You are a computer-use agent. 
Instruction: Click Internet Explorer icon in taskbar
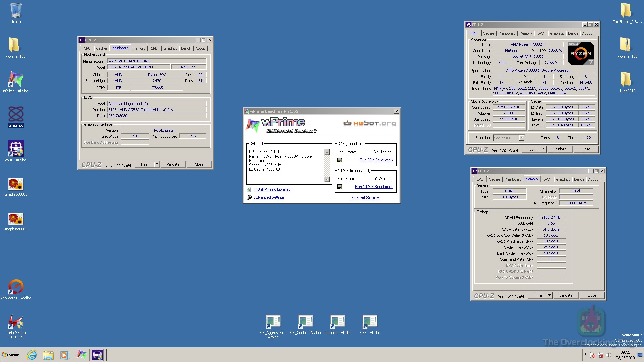[32, 355]
